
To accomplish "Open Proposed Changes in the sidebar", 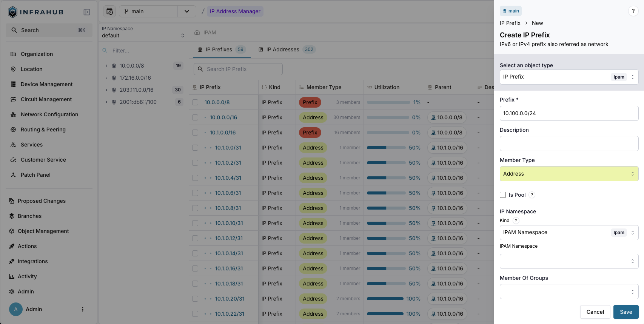I will tap(42, 201).
